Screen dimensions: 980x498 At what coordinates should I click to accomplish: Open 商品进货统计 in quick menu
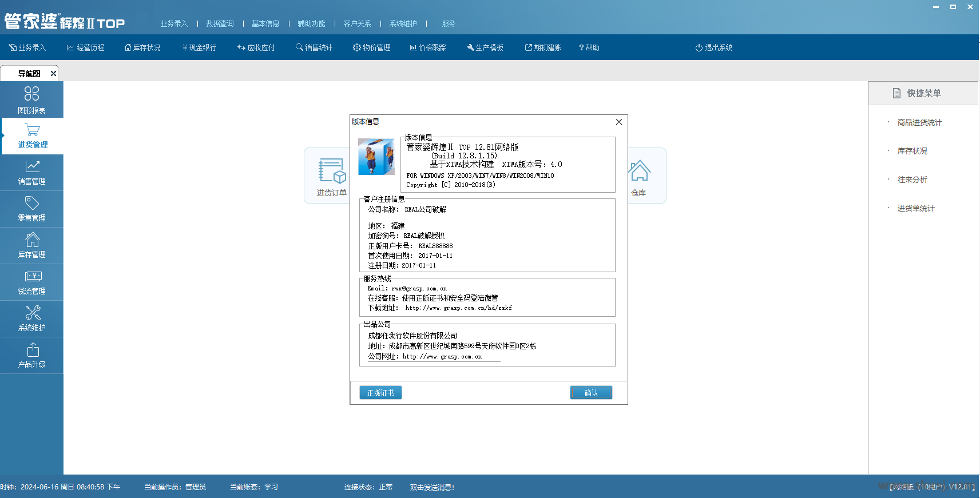(919, 122)
